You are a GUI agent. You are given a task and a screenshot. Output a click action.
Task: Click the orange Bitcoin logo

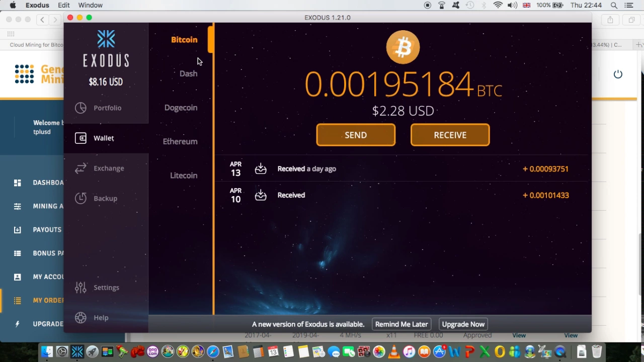tap(403, 47)
